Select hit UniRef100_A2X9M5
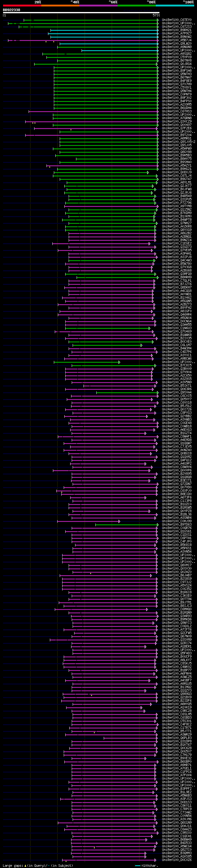 tap(177, 104)
